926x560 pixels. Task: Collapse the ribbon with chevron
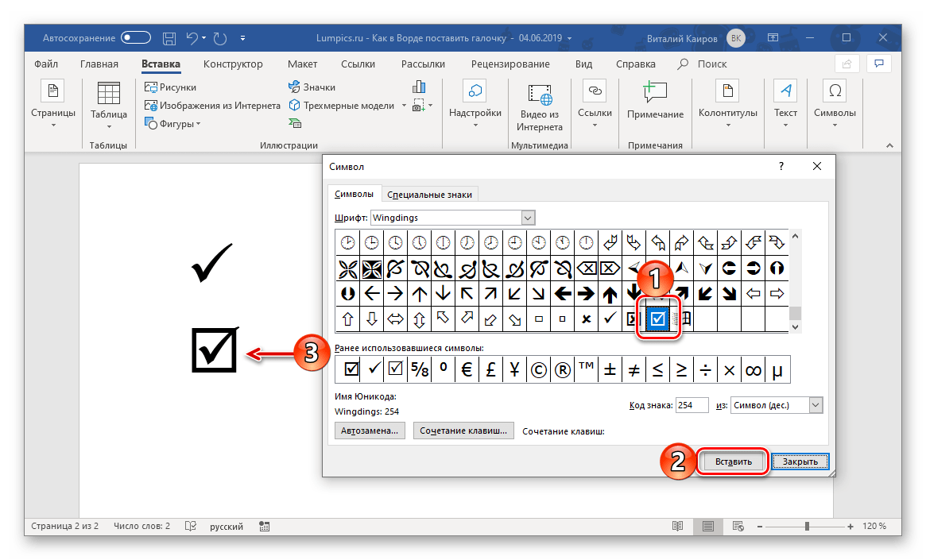click(x=889, y=145)
